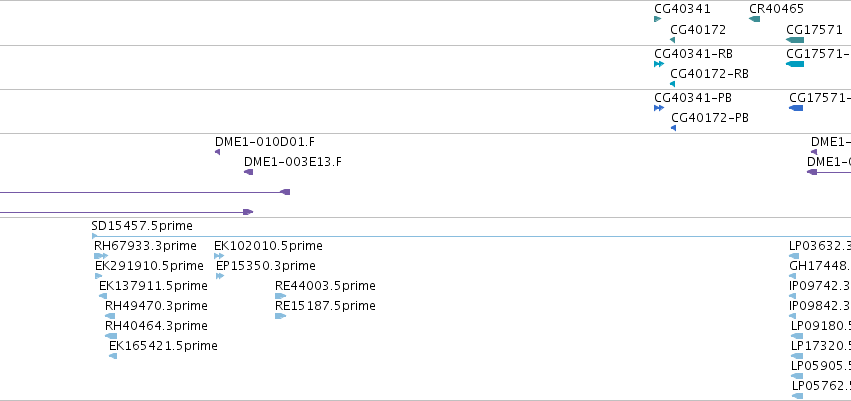The width and height of the screenshot is (851, 401).
Task: Click the RH67933.3prime EST marker
Action: coord(101,256)
